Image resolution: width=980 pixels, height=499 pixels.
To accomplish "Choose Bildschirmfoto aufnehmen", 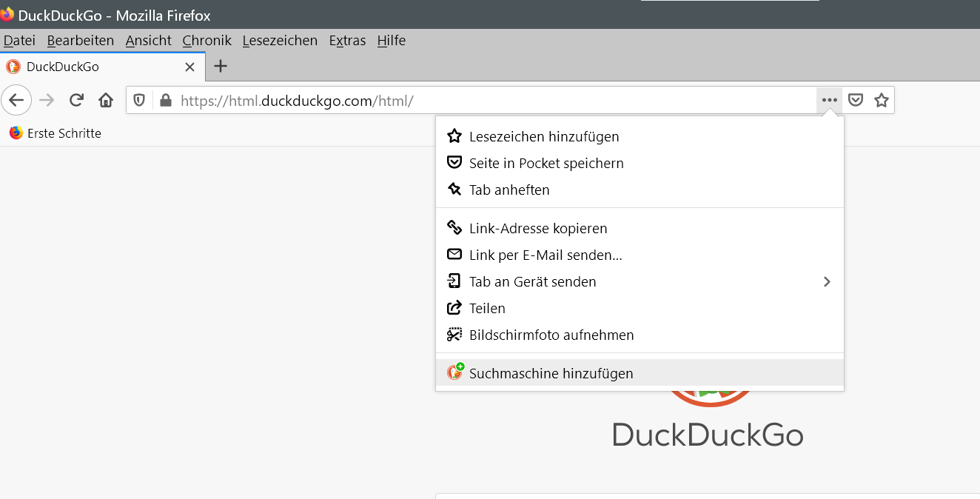I will [x=551, y=335].
